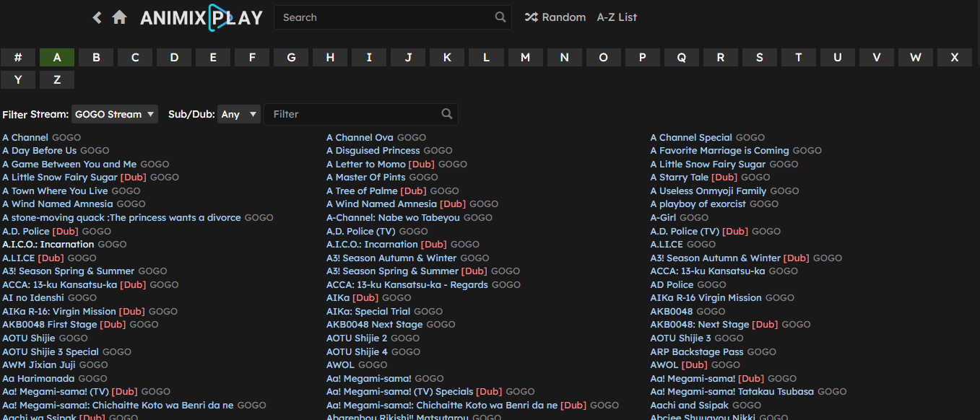The image size is (980, 420).
Task: Click the X letter tab
Action: coord(954,58)
